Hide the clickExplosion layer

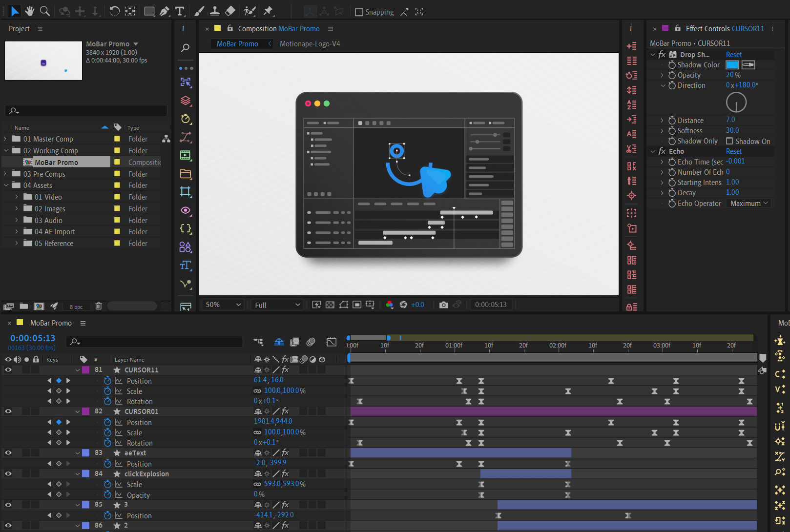click(x=8, y=474)
